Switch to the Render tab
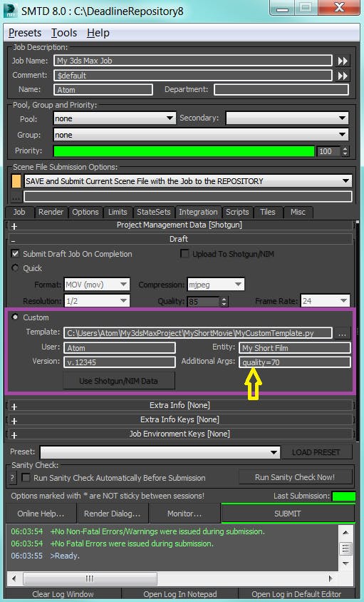 point(51,212)
